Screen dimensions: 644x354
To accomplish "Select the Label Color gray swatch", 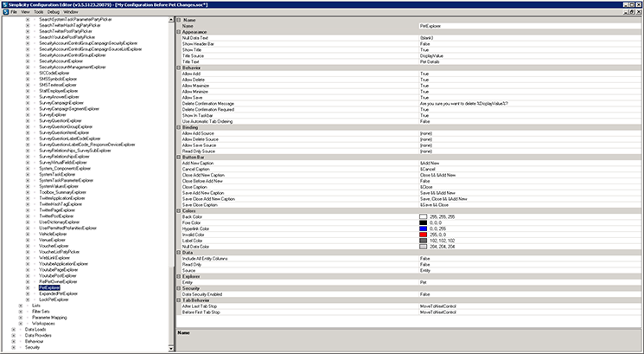I will click(423, 241).
